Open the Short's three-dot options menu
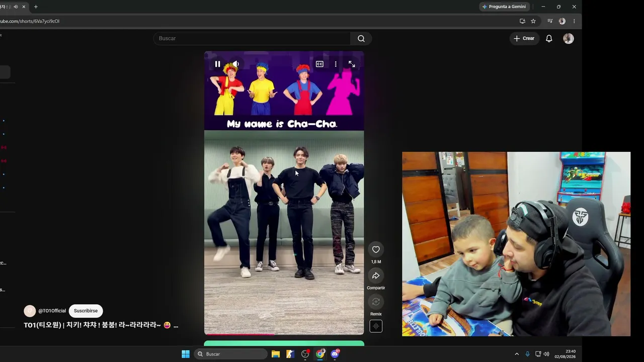The image size is (644, 362). (336, 64)
